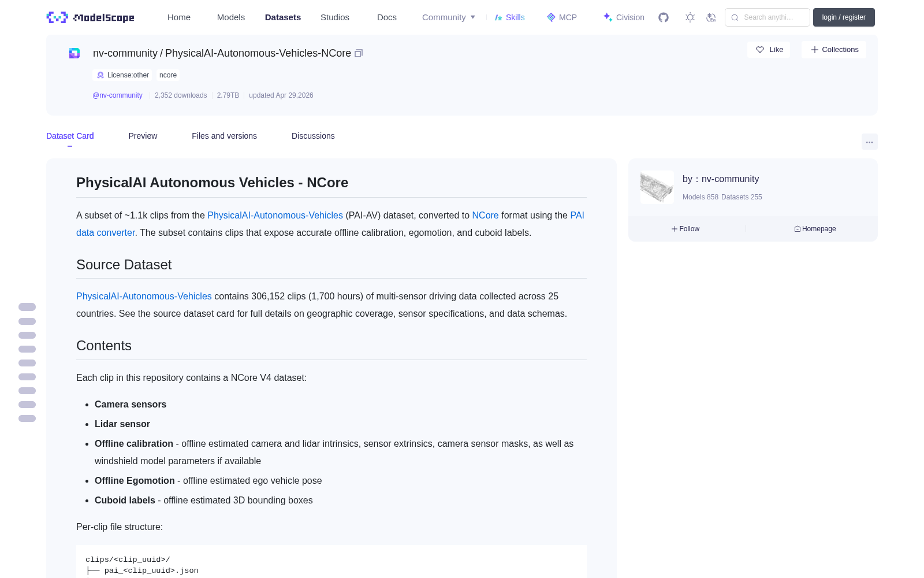Click the heart icon on Like
924x578 pixels.
(760, 50)
